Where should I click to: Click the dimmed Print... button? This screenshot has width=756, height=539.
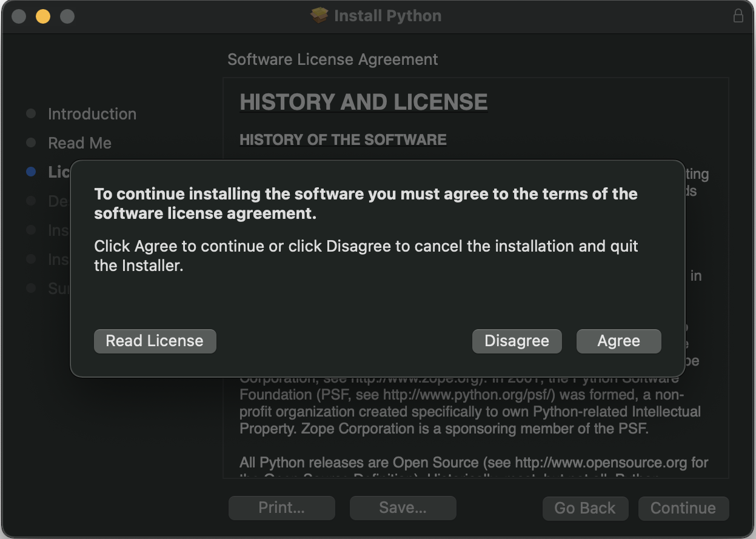[281, 508]
